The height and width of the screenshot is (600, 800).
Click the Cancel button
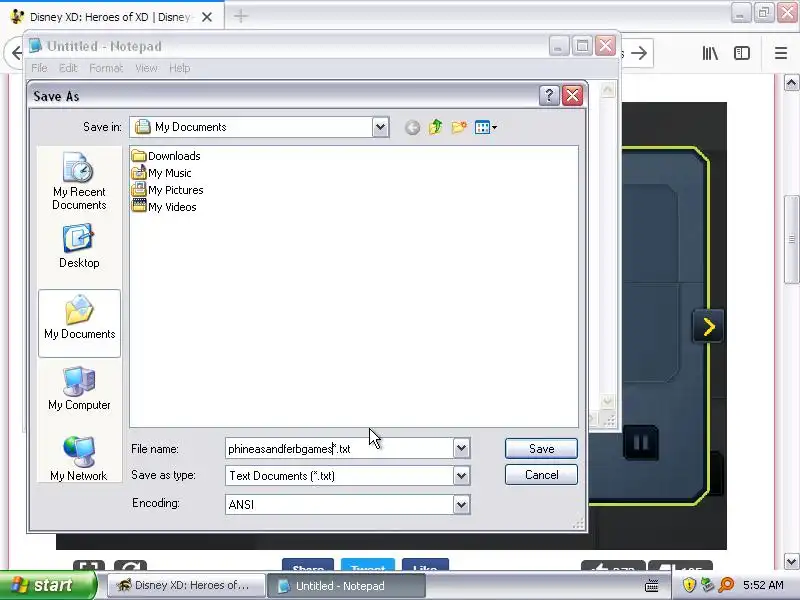(541, 474)
